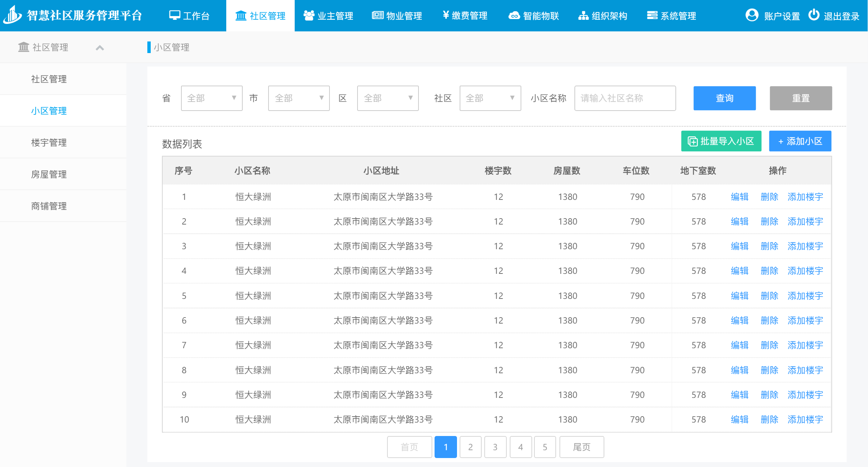Viewport: 868px width, 467px height.
Task: Click 删除 in row 2
Action: point(769,222)
